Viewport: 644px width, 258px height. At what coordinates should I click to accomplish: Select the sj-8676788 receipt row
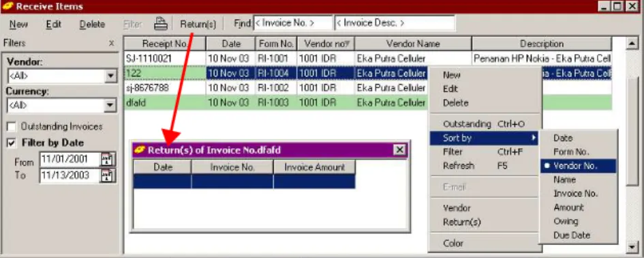coord(367,87)
